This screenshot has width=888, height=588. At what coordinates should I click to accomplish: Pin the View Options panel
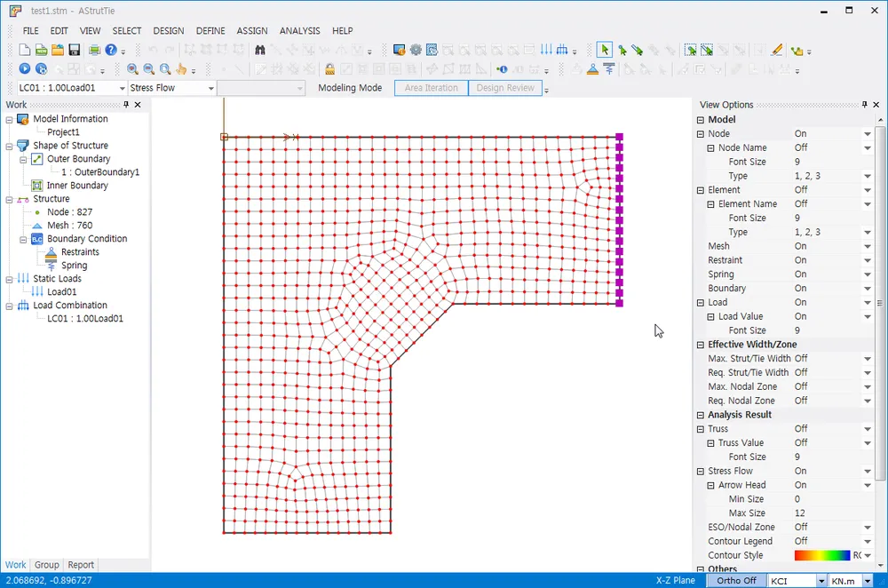[x=864, y=105]
